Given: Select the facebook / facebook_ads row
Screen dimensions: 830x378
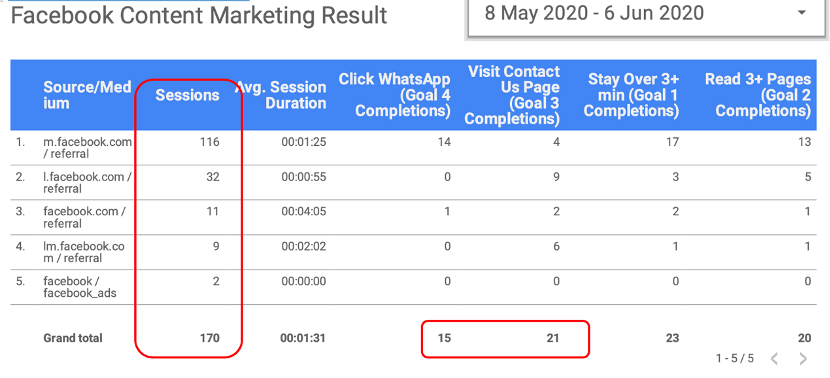Looking at the screenshot, I should point(413,287).
